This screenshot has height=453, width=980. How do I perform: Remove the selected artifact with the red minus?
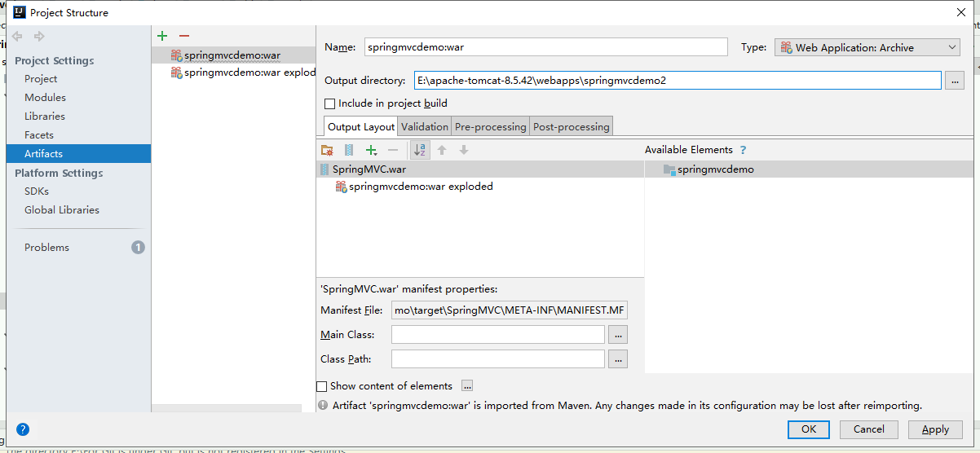(184, 36)
